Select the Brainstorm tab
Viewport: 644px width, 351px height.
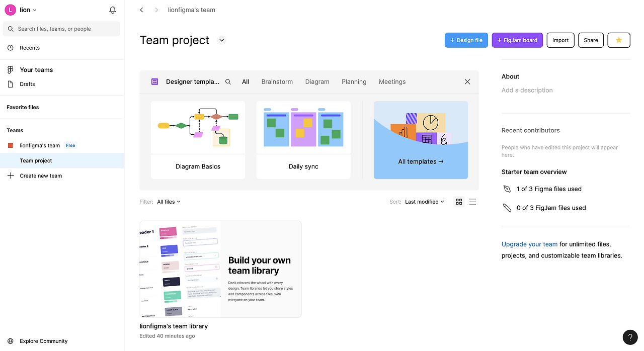pos(277,81)
